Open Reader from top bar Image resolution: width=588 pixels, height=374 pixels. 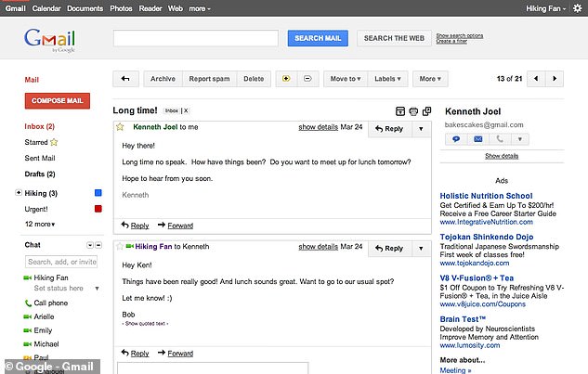pos(150,8)
